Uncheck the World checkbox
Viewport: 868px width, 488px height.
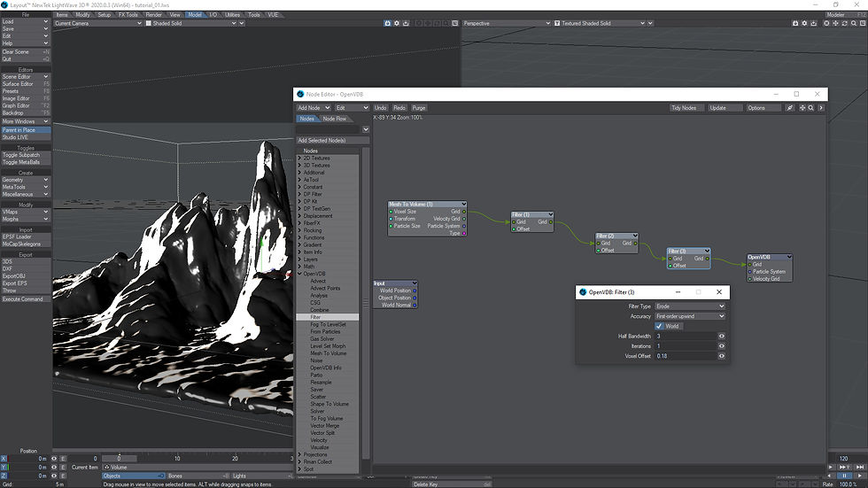click(x=660, y=326)
